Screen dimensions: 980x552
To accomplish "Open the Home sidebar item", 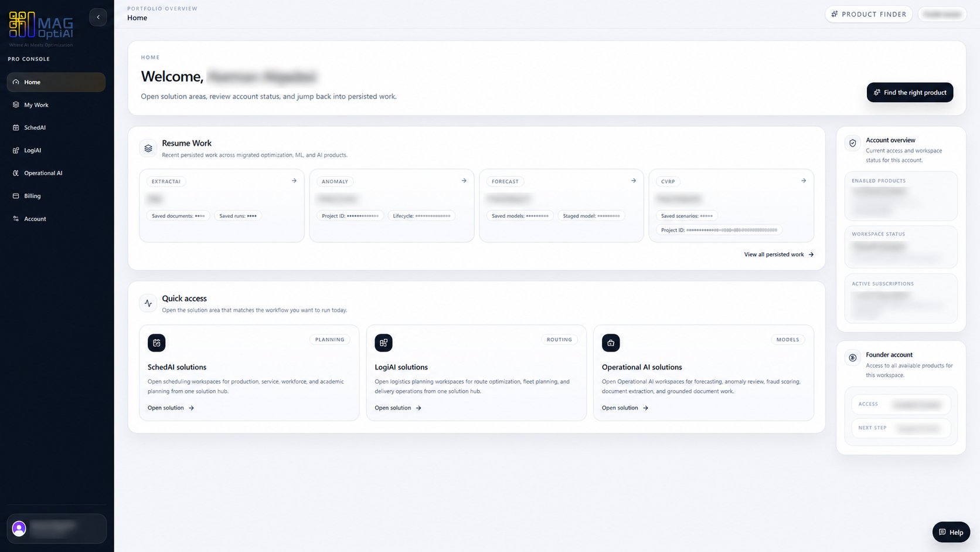I will tap(56, 82).
